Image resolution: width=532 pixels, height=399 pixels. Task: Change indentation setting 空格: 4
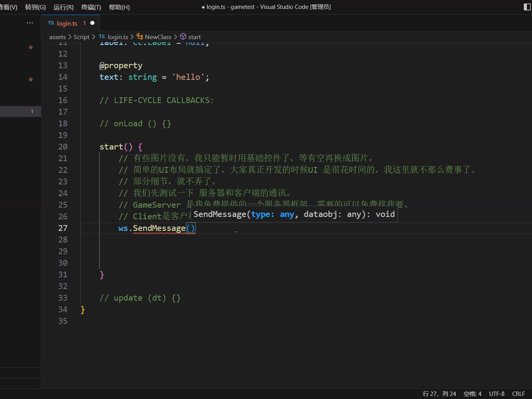pos(472,394)
